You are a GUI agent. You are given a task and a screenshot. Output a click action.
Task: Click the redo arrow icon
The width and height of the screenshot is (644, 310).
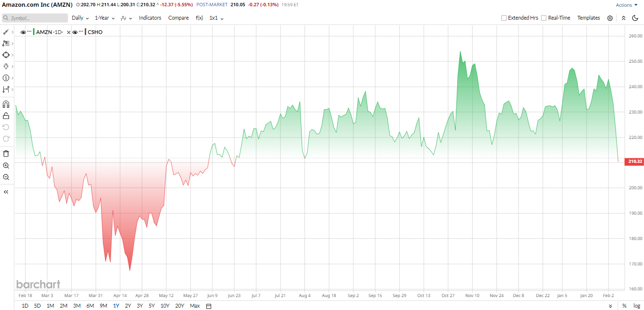[6, 138]
